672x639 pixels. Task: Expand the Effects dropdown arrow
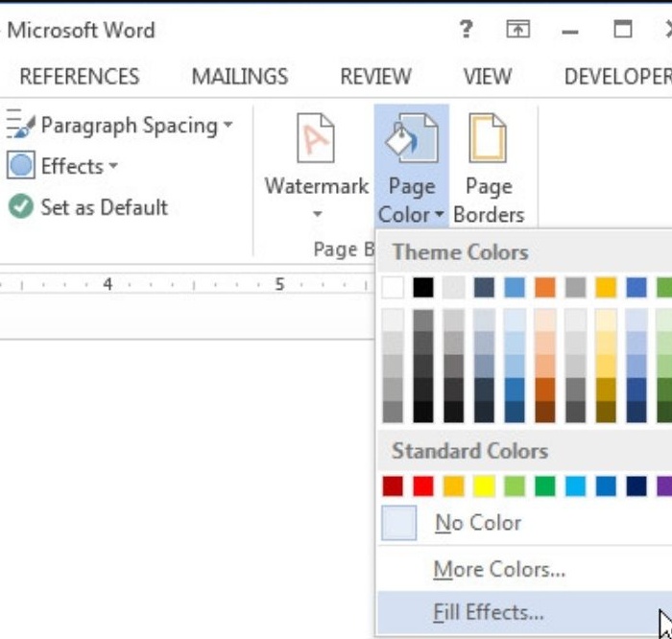[113, 165]
